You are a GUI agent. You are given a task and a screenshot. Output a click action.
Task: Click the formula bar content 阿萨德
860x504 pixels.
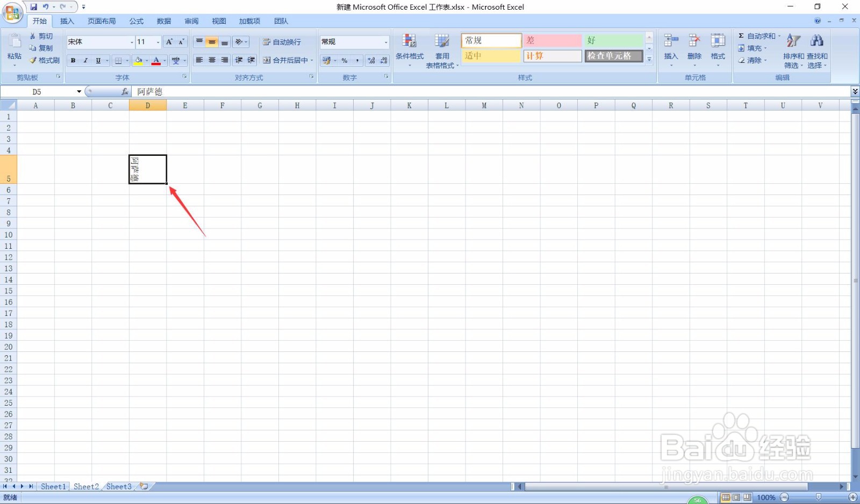[x=149, y=92]
